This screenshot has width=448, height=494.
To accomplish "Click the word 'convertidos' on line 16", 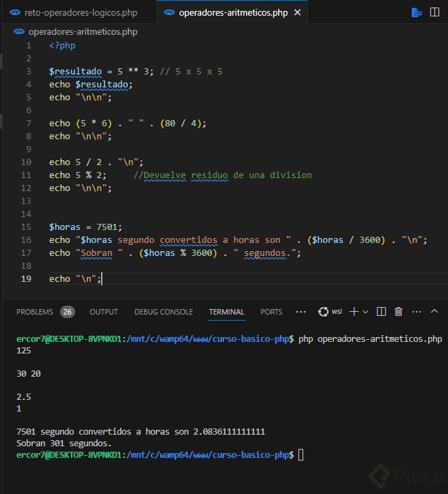I will coord(188,240).
